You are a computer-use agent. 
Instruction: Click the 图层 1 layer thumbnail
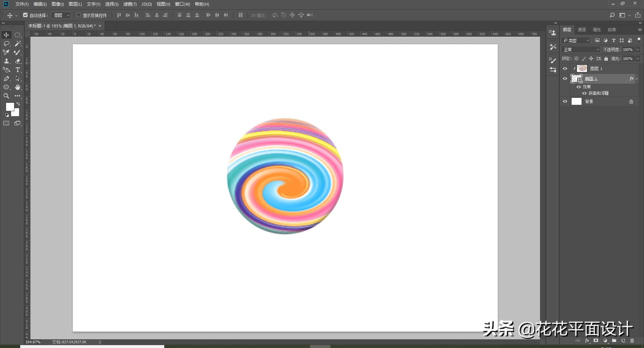(x=582, y=69)
